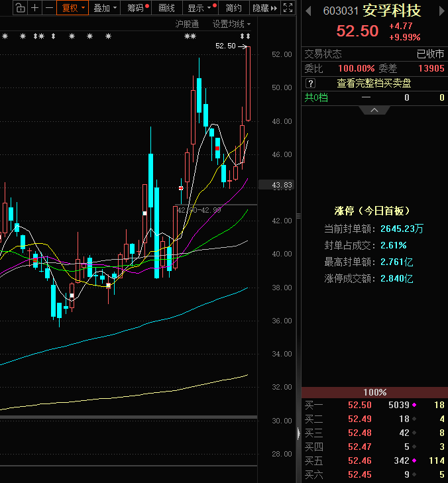
Task: Open the 叠加 dropdown menu
Action: [105, 8]
